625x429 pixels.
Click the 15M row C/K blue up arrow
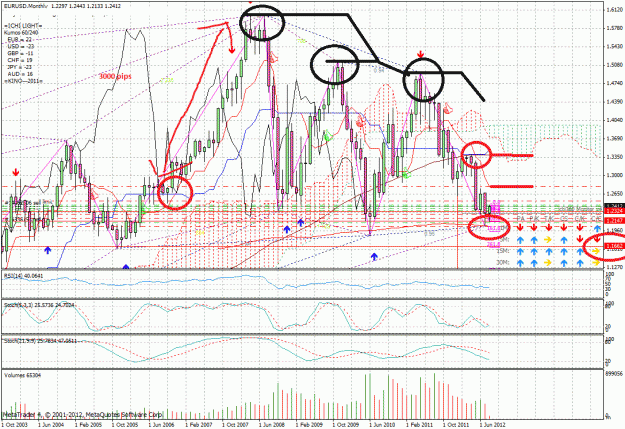(580, 251)
